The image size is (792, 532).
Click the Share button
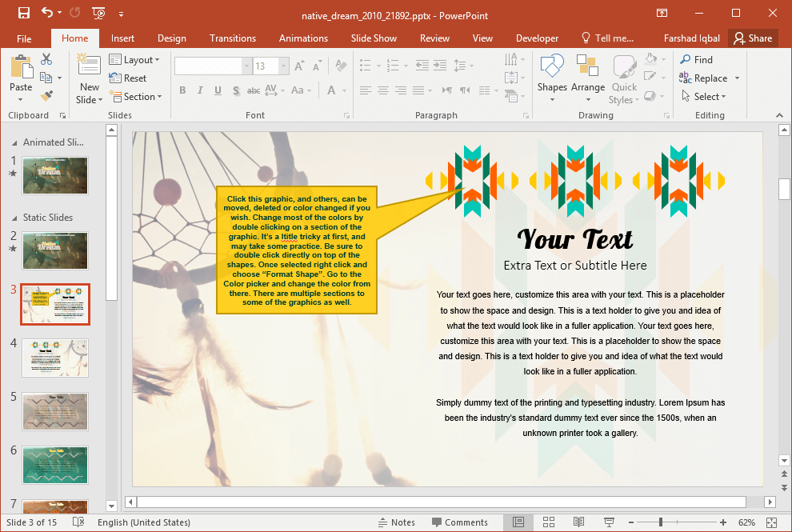[753, 38]
